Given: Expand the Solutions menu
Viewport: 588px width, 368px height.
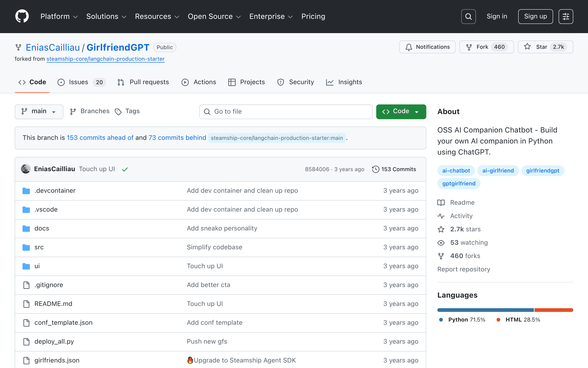Looking at the screenshot, I should (106, 16).
